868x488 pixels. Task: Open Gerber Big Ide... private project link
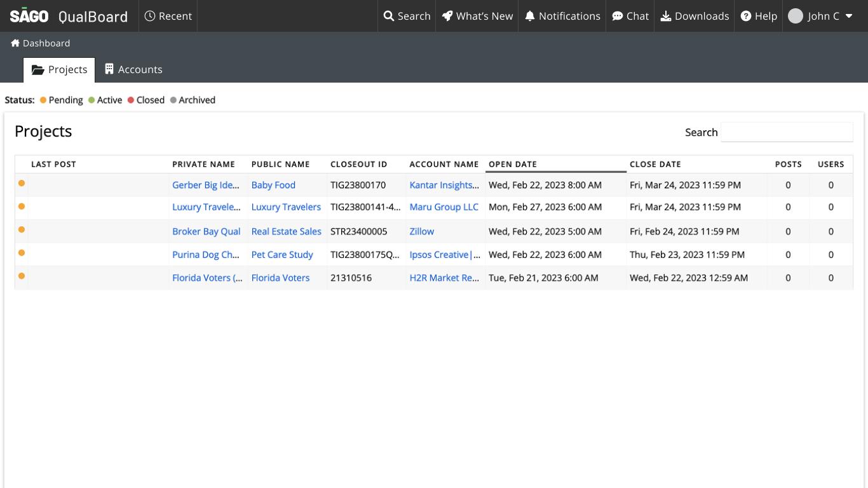pyautogui.click(x=206, y=185)
